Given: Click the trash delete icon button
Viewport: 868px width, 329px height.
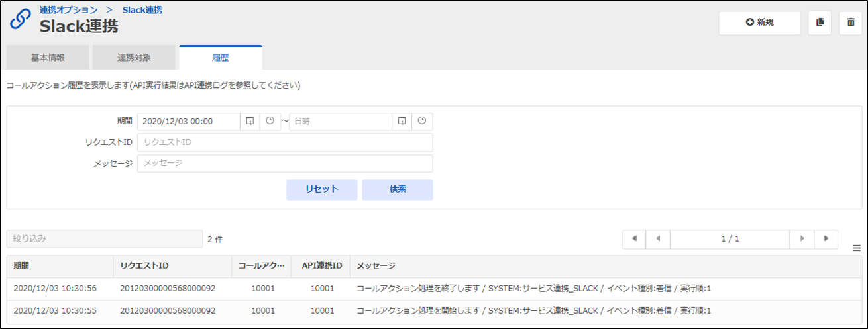Looking at the screenshot, I should coord(851,23).
